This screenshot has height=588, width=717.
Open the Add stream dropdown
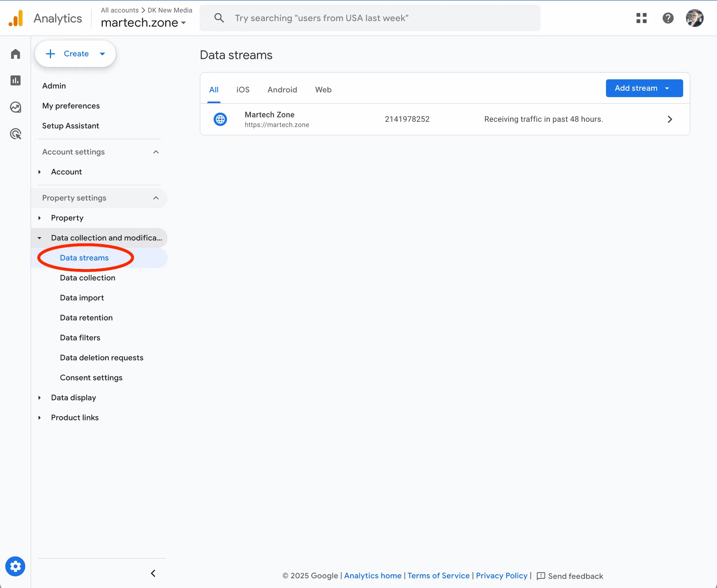644,88
